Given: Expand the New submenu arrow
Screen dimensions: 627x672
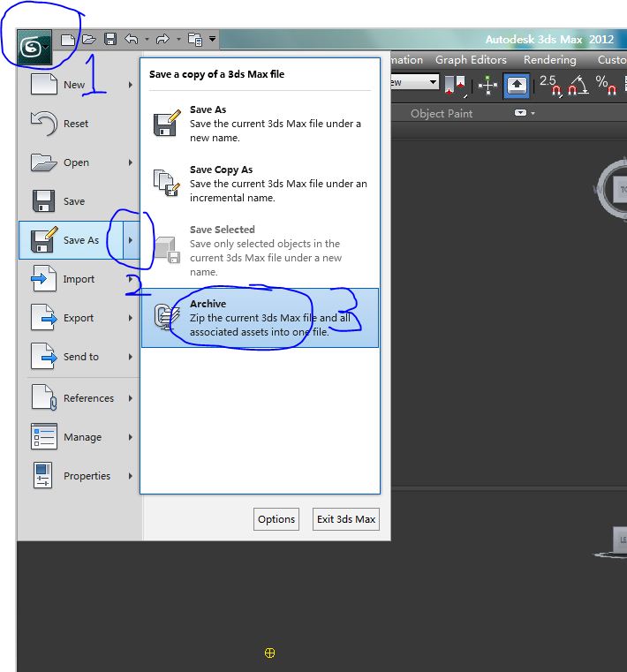Looking at the screenshot, I should (x=131, y=85).
